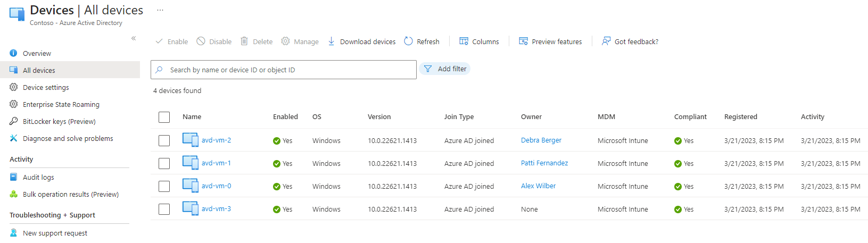Open device avd-vm-3

point(216,209)
